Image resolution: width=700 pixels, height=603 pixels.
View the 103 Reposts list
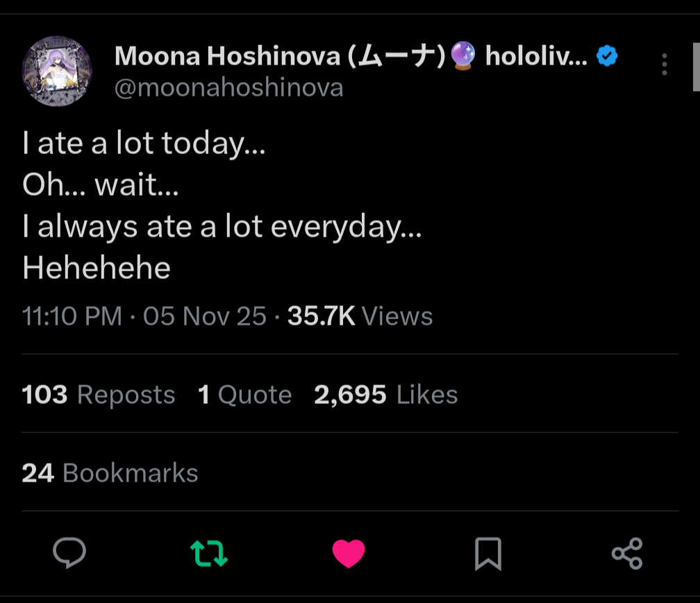click(99, 395)
